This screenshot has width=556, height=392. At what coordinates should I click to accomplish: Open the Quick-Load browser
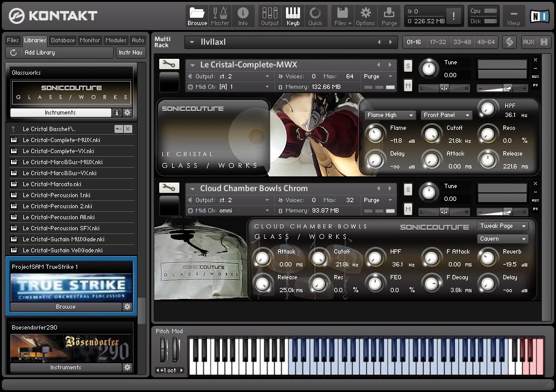315,17
